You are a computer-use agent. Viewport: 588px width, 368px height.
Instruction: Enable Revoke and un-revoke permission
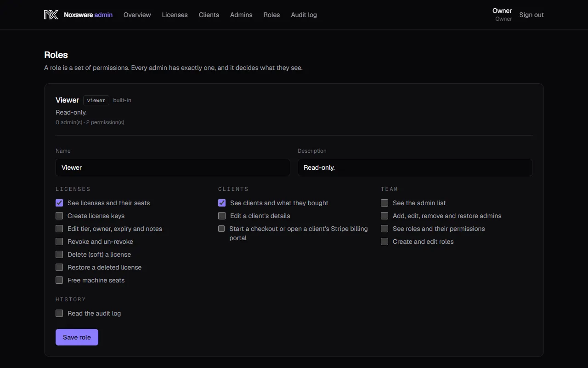[x=59, y=241]
